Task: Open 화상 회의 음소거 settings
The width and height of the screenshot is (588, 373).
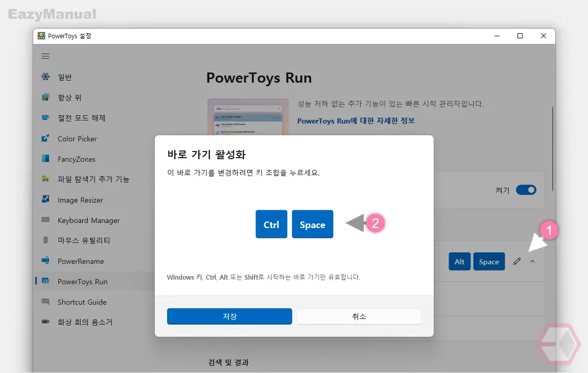Action: click(85, 322)
